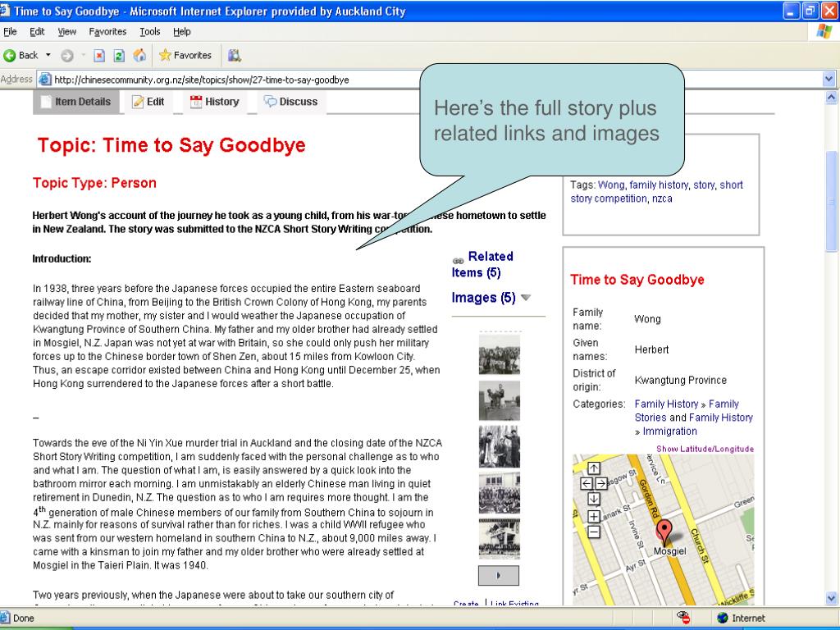Open the address bar dropdown arrow
Screen dimensions: 840x630
(829, 80)
